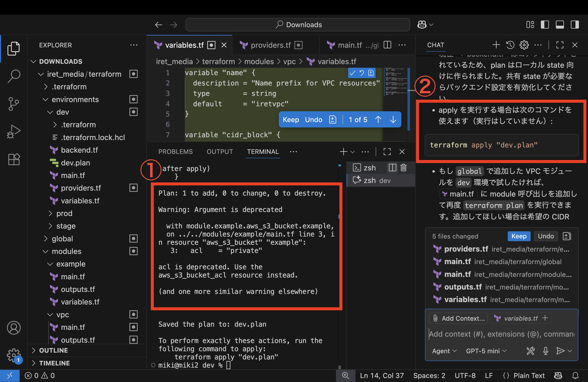Image resolution: width=588 pixels, height=382 pixels.
Task: Toggle the bottom panel layout button
Action: (560, 25)
